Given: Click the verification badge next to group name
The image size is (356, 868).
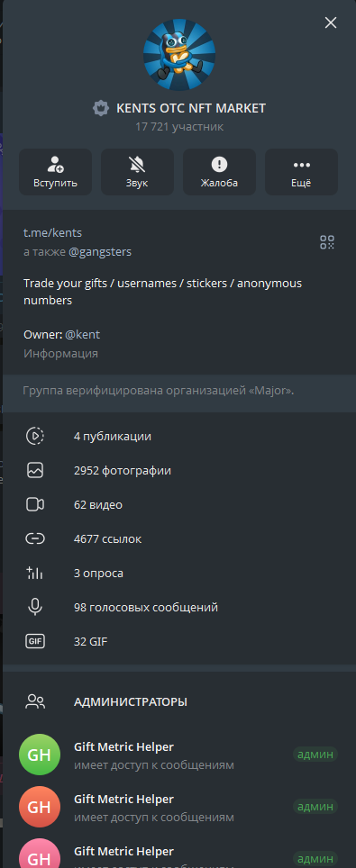Looking at the screenshot, I should [x=100, y=108].
